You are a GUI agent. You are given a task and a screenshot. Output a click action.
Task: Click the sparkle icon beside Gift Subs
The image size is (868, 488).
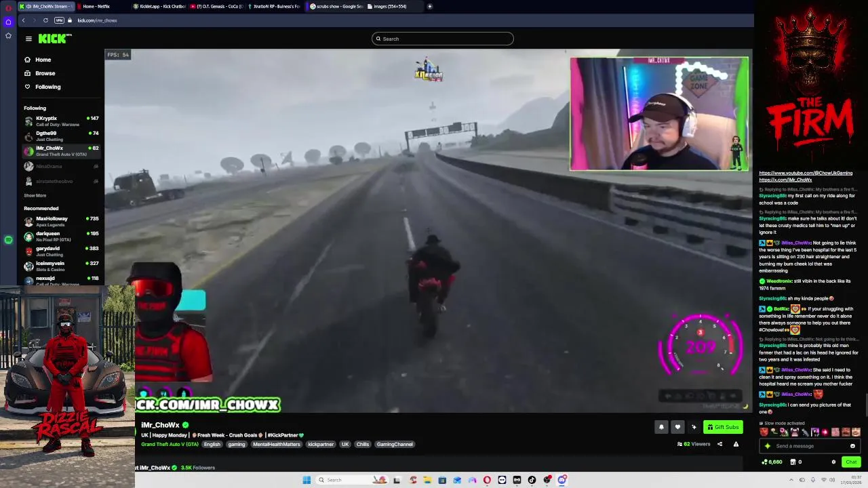(694, 427)
